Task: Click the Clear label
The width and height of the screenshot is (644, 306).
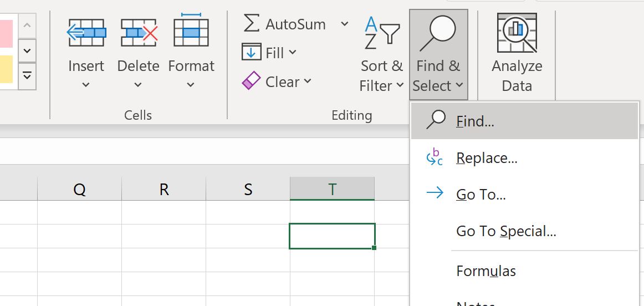Action: coord(283,81)
